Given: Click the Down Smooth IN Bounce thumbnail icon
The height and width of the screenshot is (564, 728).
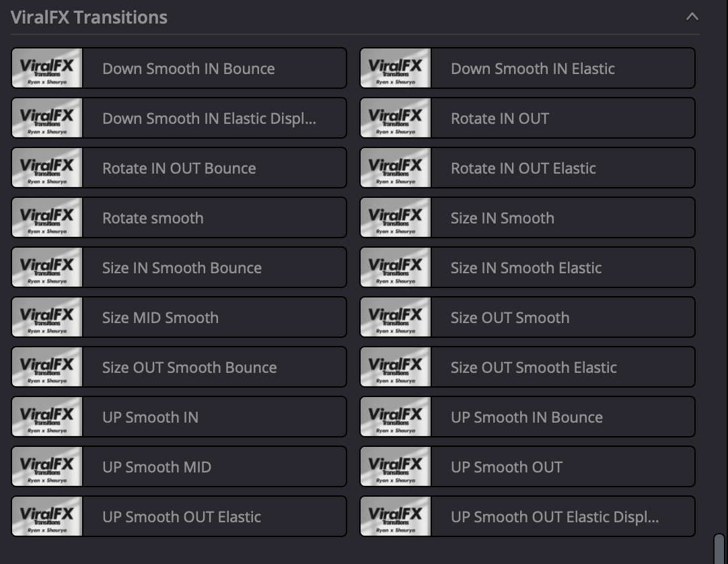Looking at the screenshot, I should click(x=47, y=68).
